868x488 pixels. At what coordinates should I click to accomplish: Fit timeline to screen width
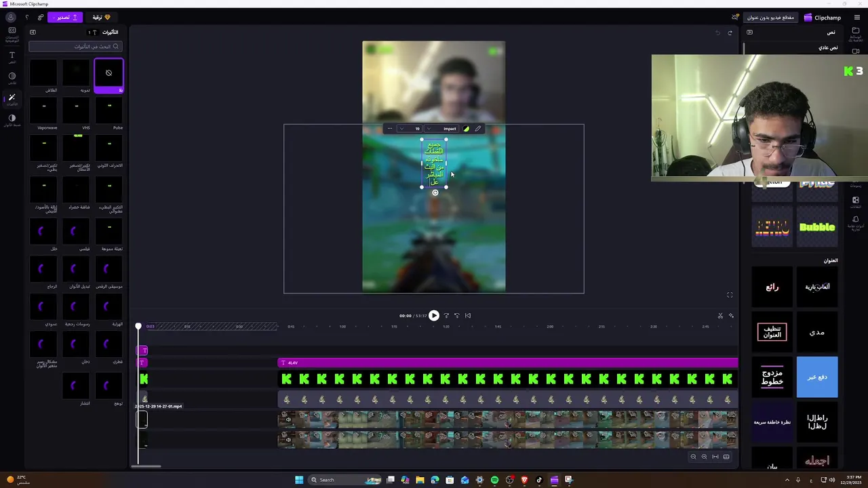click(x=715, y=457)
